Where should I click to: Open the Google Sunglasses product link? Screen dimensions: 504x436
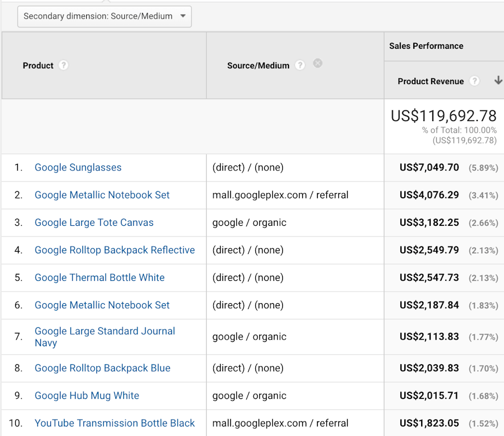point(78,168)
